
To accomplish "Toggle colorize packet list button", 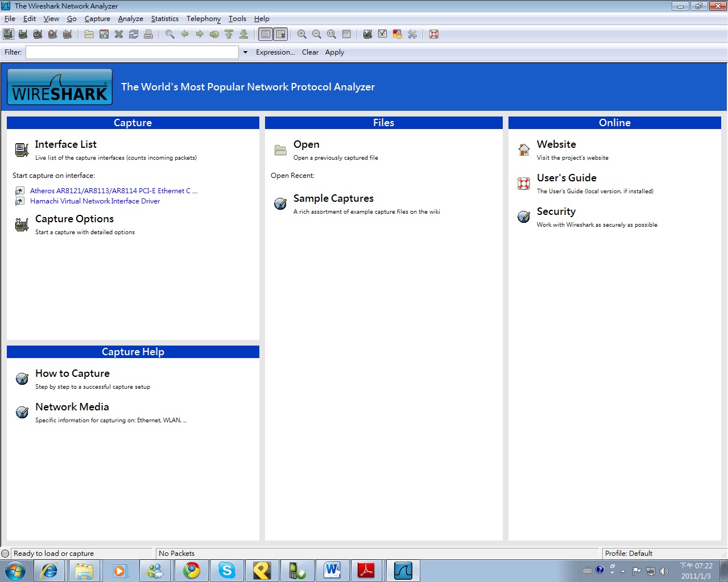I will click(266, 34).
